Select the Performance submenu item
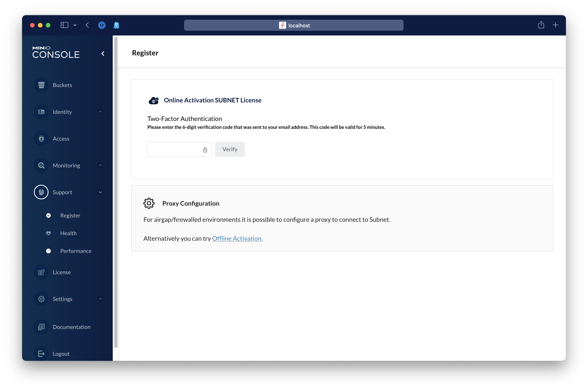The width and height of the screenshot is (588, 390). [x=76, y=251]
